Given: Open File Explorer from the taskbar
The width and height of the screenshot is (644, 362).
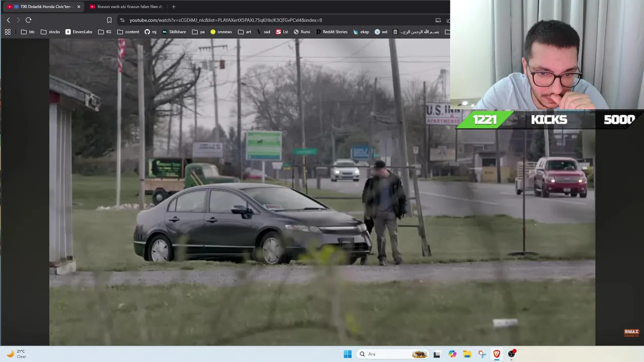Looking at the screenshot, I should click(x=467, y=354).
